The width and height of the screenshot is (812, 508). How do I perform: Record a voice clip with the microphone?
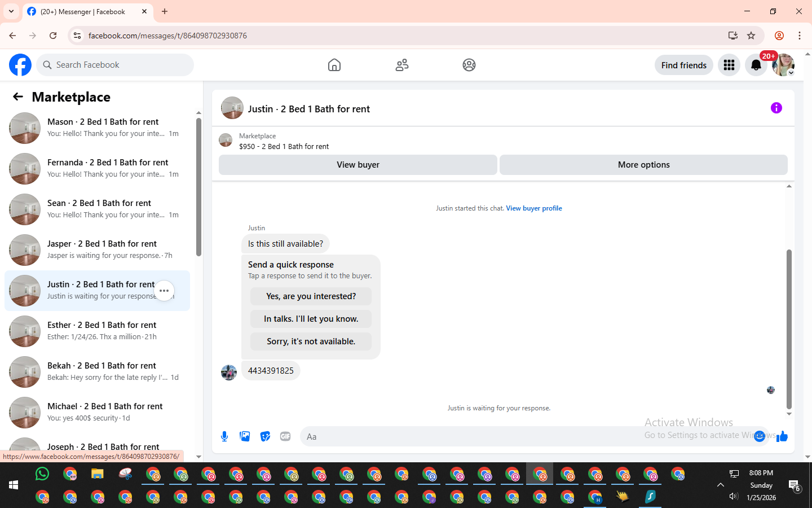(224, 436)
